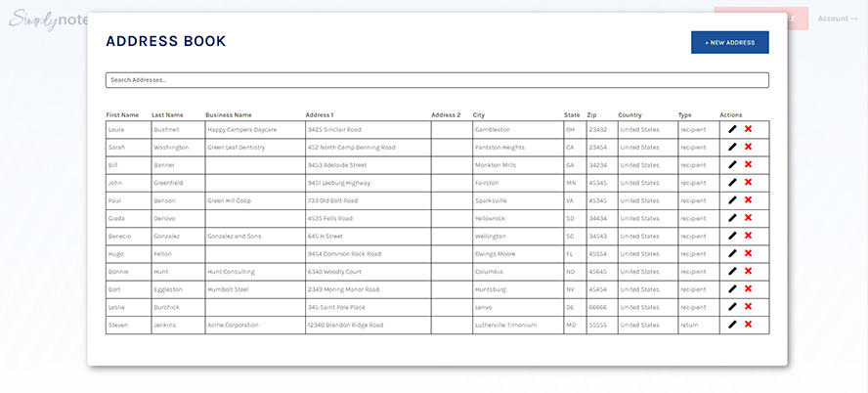This screenshot has width=868, height=393.
Task: Select the Green Leaf Dentistry cell
Action: [255, 148]
